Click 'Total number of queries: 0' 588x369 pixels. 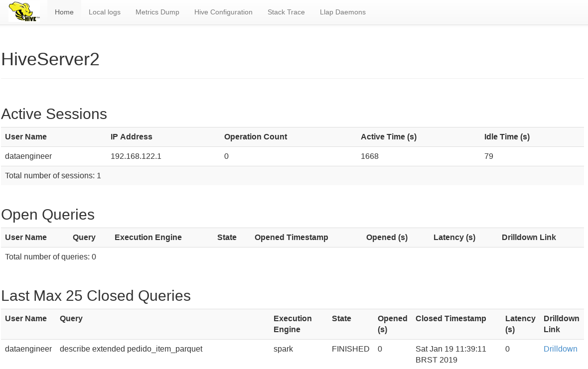click(x=51, y=256)
